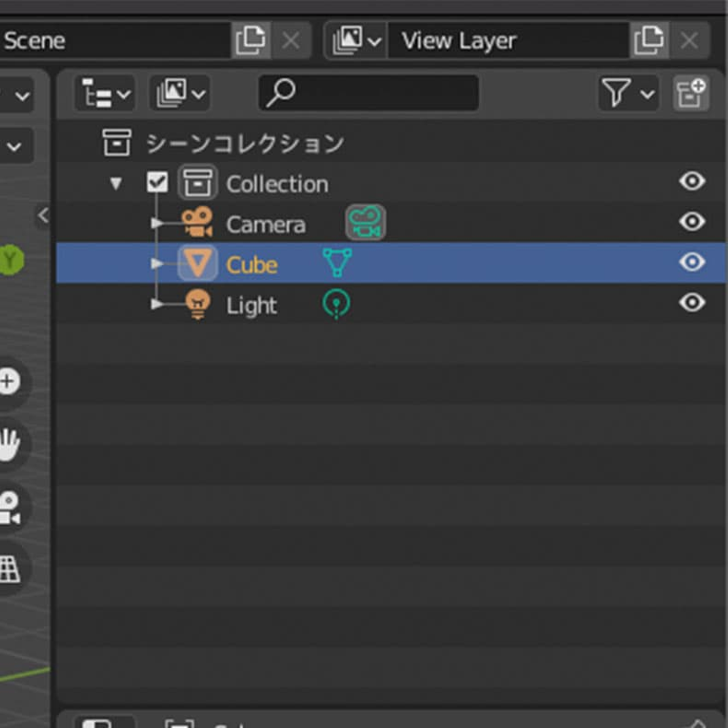Click the Cube mesh data triangle icon
The height and width of the screenshot is (728, 728).
337,262
